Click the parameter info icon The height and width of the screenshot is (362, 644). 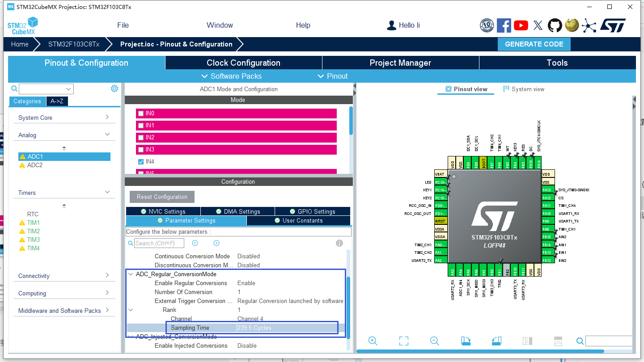click(x=339, y=243)
